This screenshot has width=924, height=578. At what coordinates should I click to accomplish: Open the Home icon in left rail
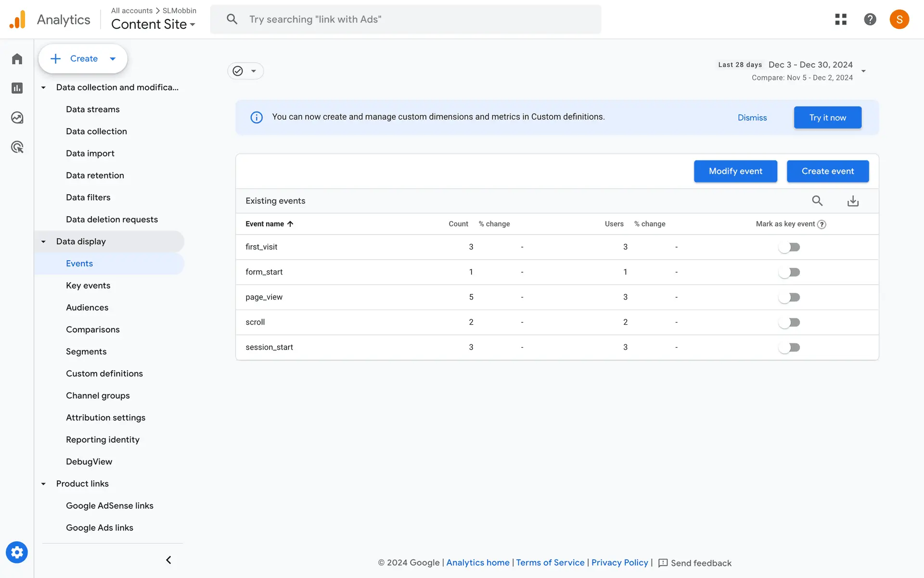click(17, 59)
